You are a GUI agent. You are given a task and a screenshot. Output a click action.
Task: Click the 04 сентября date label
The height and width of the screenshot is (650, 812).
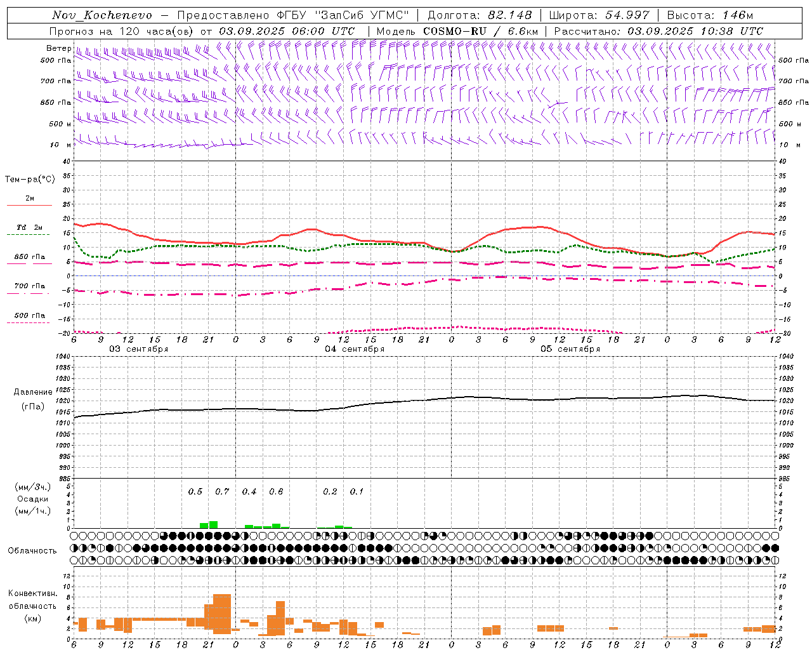click(355, 349)
